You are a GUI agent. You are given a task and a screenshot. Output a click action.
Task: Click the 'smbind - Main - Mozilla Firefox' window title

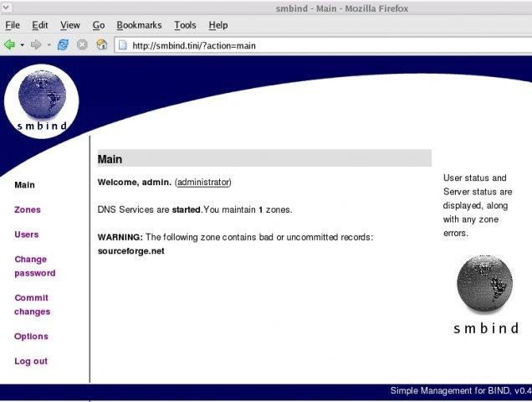(341, 8)
